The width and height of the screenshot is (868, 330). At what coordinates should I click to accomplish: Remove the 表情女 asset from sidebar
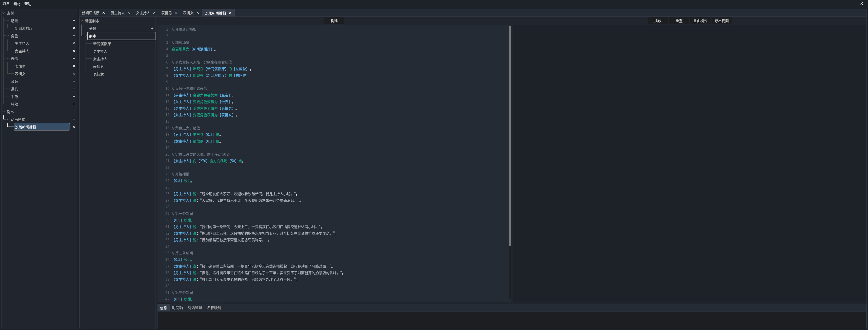tap(74, 74)
